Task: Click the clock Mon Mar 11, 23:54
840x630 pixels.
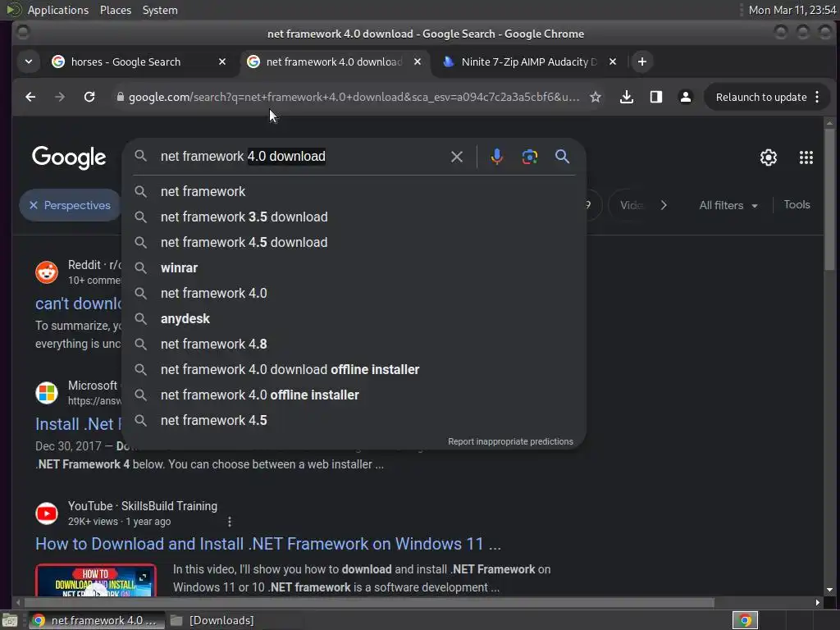Action: point(792,10)
